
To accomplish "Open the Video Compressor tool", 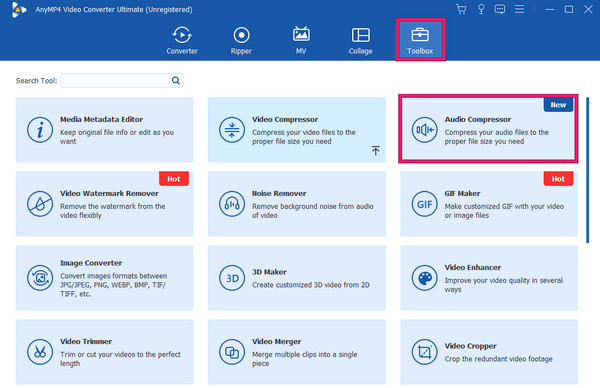I will pos(297,130).
